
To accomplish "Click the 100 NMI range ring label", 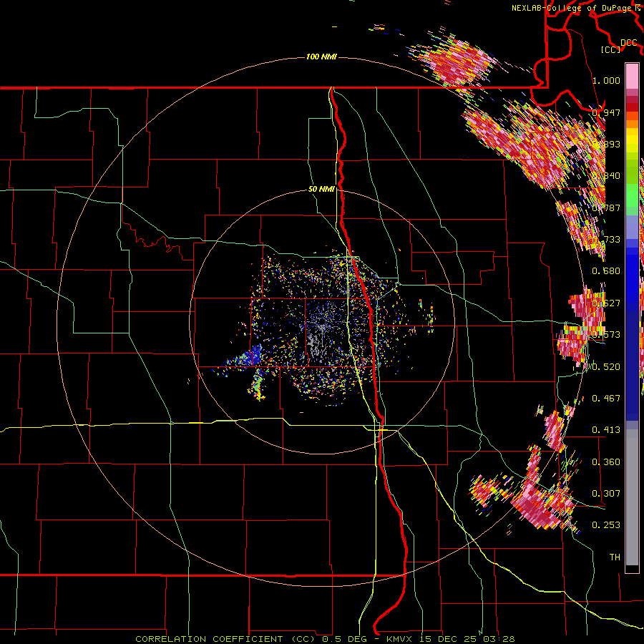I will (321, 57).
